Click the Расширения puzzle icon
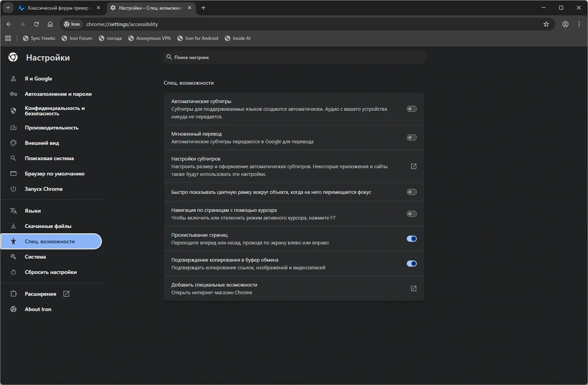 [x=14, y=294]
